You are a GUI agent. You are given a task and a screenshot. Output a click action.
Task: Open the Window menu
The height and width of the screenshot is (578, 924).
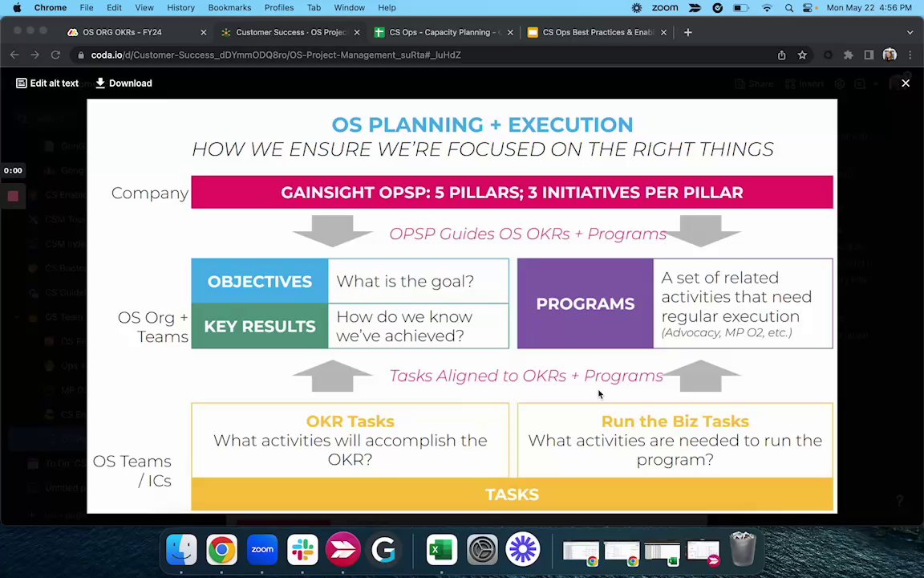coord(350,8)
